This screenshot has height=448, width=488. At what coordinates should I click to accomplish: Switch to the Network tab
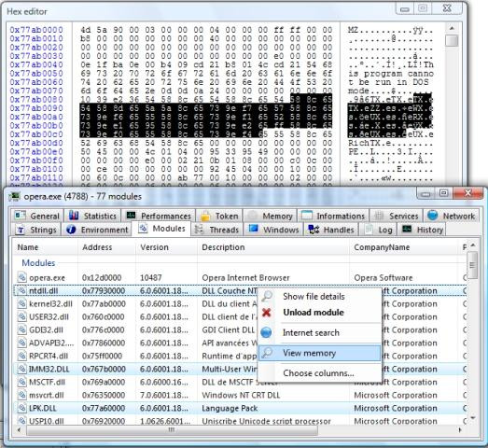click(x=451, y=216)
